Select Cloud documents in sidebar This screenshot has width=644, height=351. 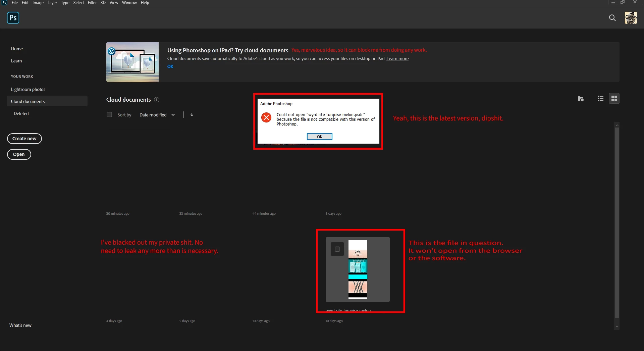(47, 101)
